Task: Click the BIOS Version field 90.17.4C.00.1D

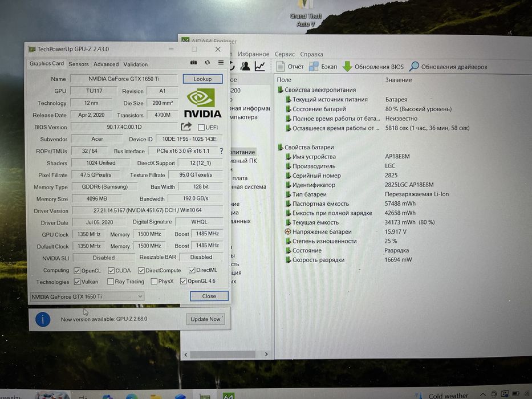Action: (124, 127)
